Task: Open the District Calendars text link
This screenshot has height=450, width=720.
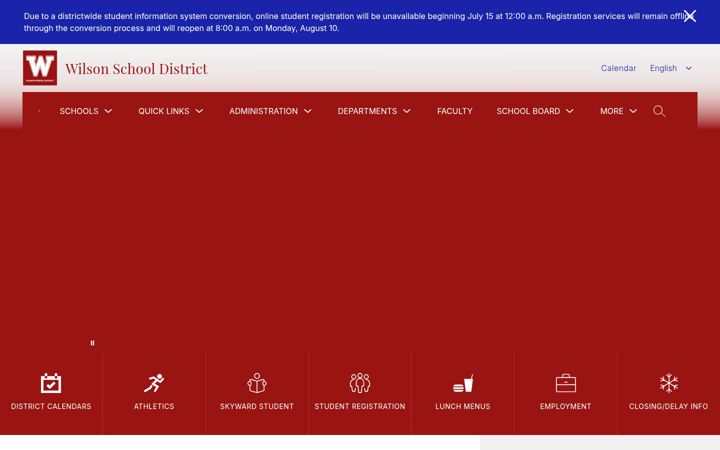Action: [51, 406]
